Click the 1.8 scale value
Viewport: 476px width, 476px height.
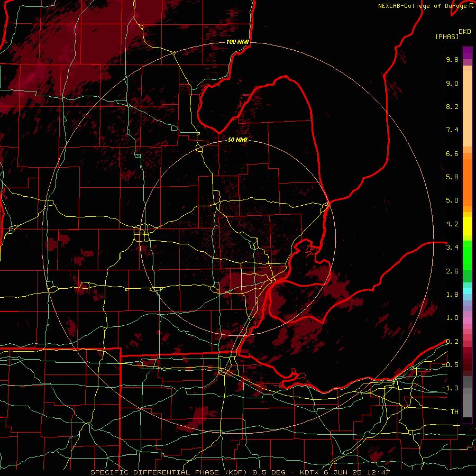pos(452,295)
